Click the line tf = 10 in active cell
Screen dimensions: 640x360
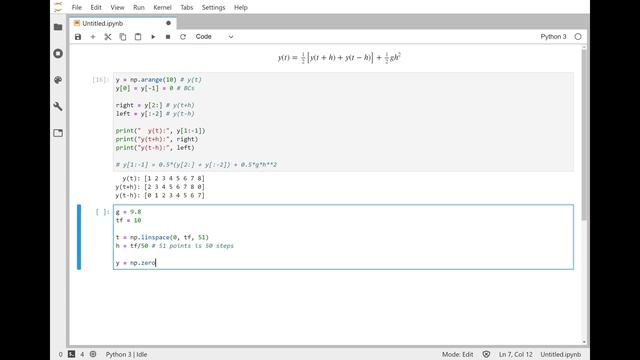pos(129,220)
